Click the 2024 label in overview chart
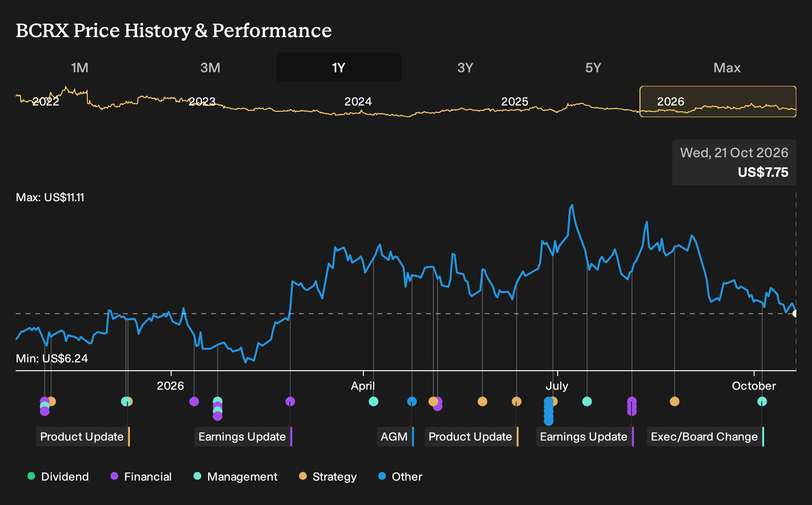This screenshot has height=505, width=812. [x=358, y=102]
